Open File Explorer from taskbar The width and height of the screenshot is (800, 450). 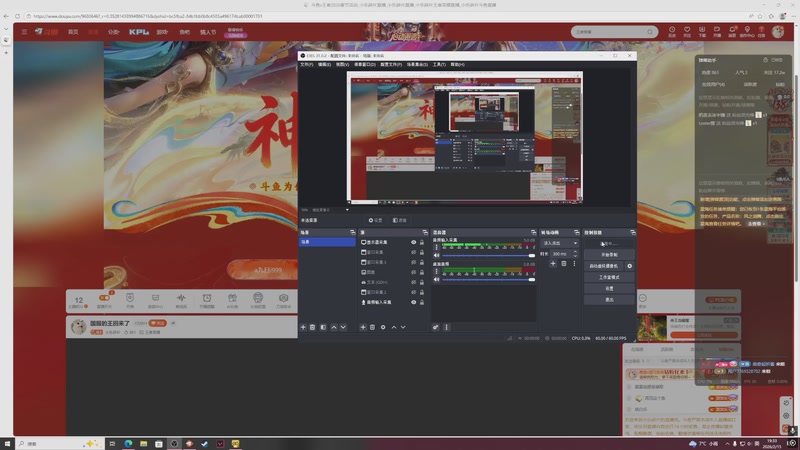(x=143, y=443)
